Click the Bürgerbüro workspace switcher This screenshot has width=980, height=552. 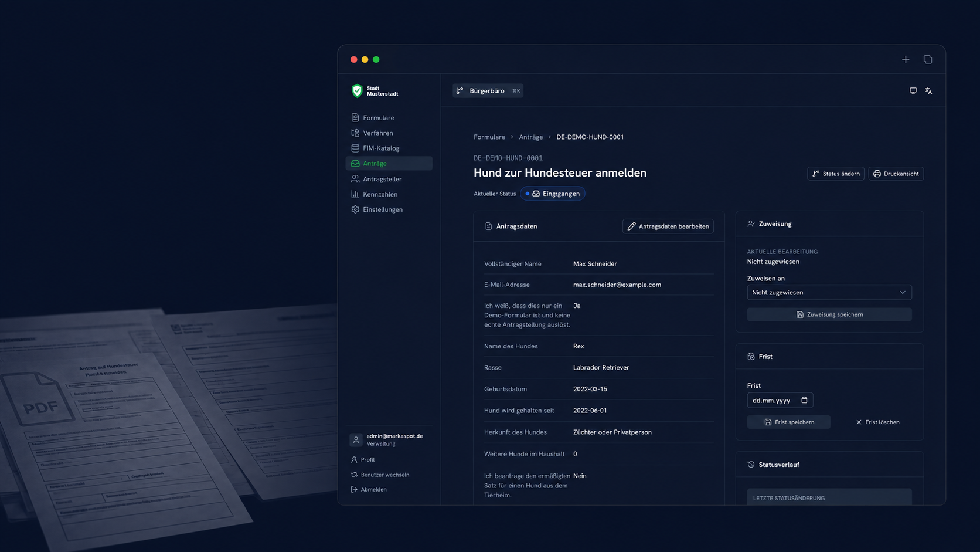pyautogui.click(x=488, y=90)
